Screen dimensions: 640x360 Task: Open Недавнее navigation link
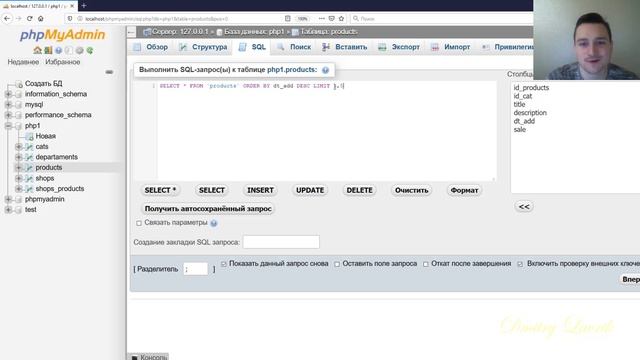[x=23, y=62]
